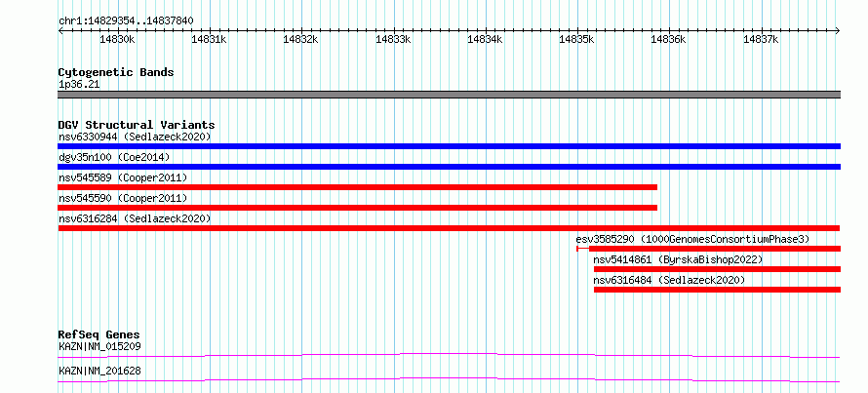Select the red nsv6316284 variant bar

pyautogui.click(x=449, y=228)
